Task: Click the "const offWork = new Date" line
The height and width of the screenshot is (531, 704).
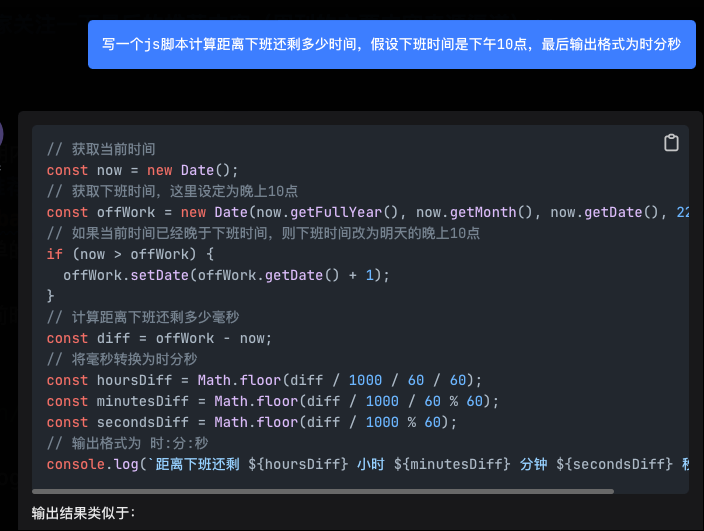Action: (368, 212)
